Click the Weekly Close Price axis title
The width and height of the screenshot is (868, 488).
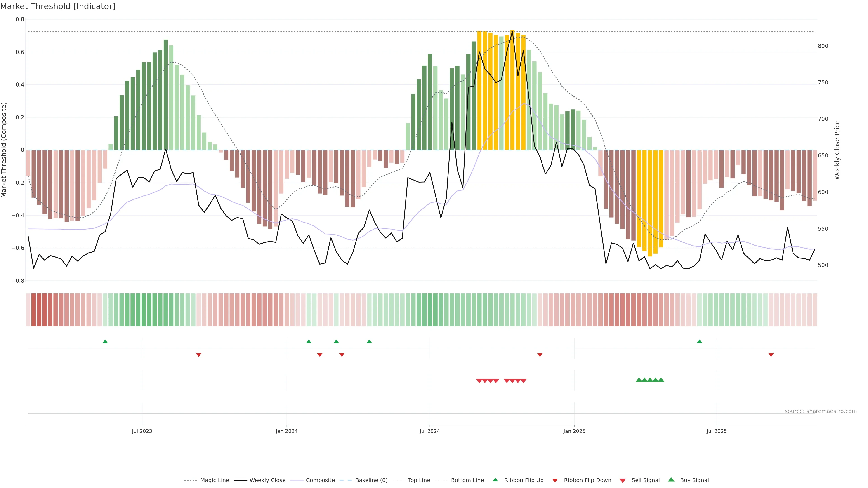[x=837, y=150]
